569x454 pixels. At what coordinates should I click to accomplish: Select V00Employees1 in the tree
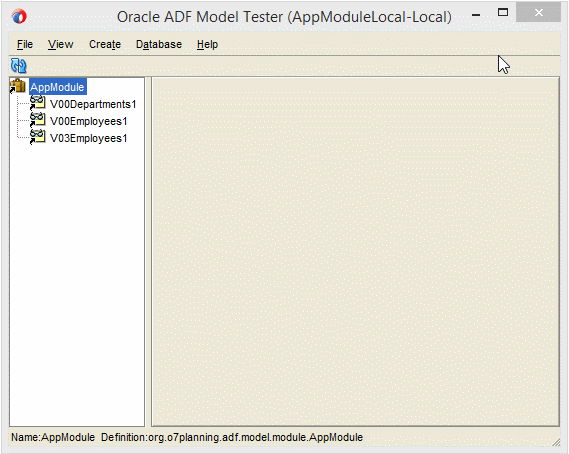[x=89, y=121]
